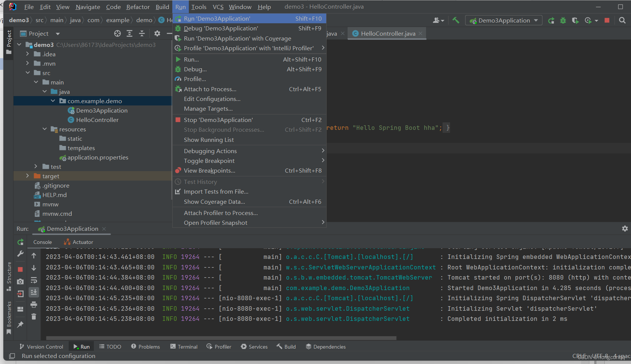Screen dimensions: 631x364
Task: Click Run with Coverage toolbar icon
Action: 575,21
